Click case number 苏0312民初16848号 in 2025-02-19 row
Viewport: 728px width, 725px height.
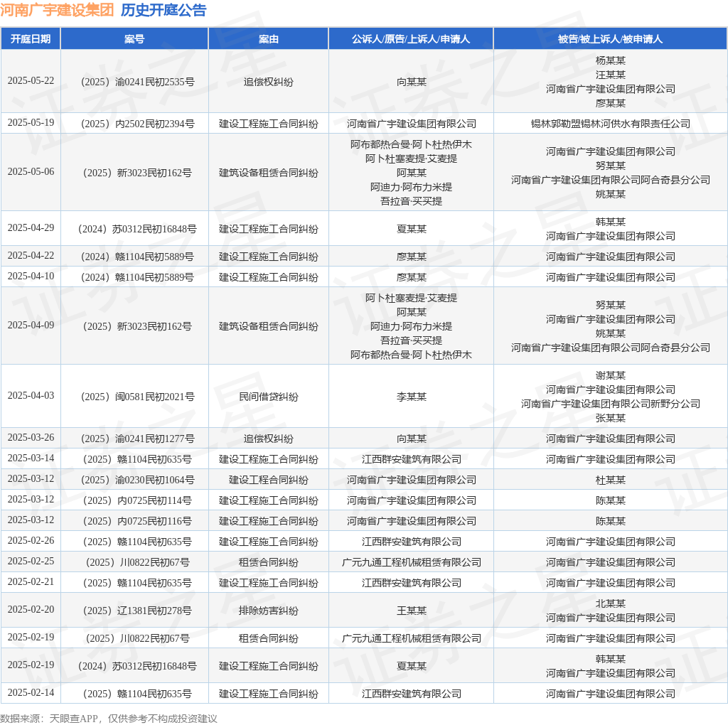click(137, 666)
